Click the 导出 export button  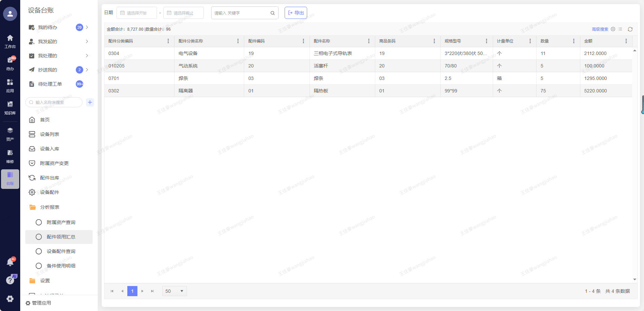pyautogui.click(x=296, y=13)
